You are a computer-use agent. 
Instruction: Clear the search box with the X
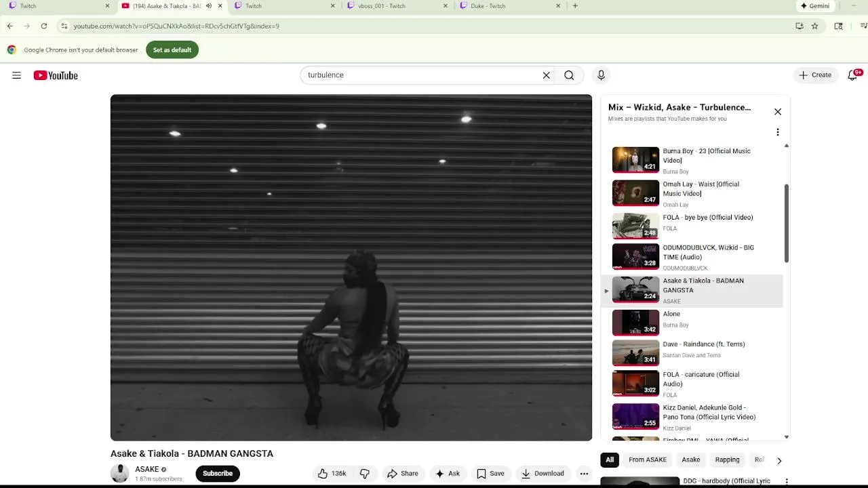point(546,75)
